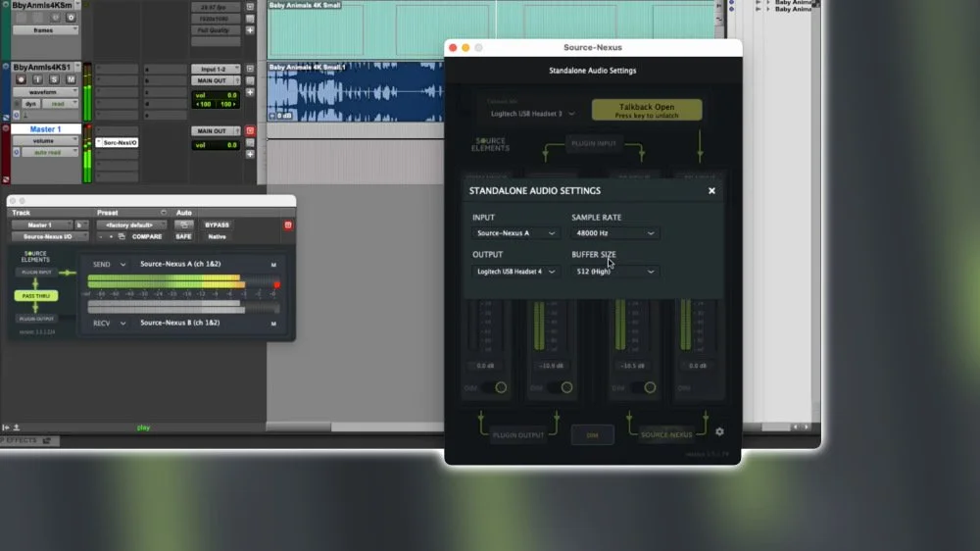Open the factory default preset menu
The width and height of the screenshot is (980, 551).
[x=131, y=225]
